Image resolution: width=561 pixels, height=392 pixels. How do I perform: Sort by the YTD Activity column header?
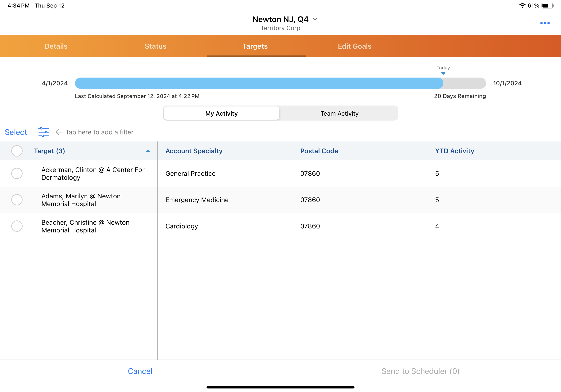point(454,151)
